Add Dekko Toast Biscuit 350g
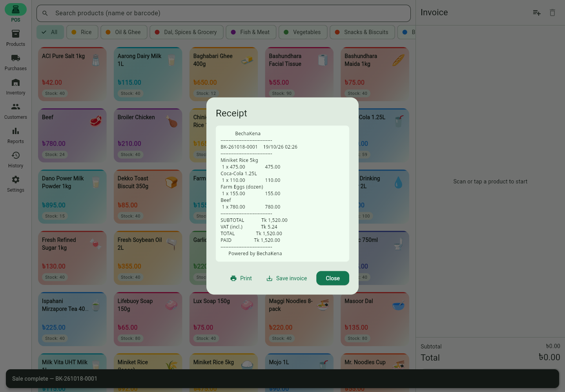This screenshot has width=565, height=392. [148, 197]
